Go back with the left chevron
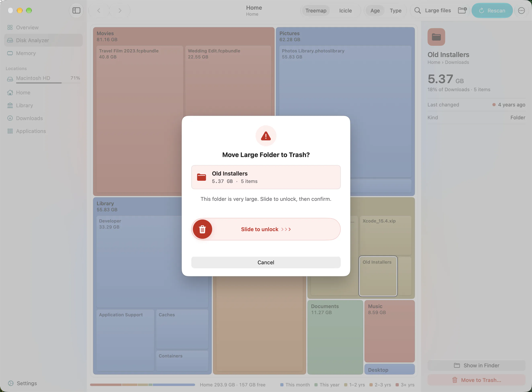 (99, 10)
